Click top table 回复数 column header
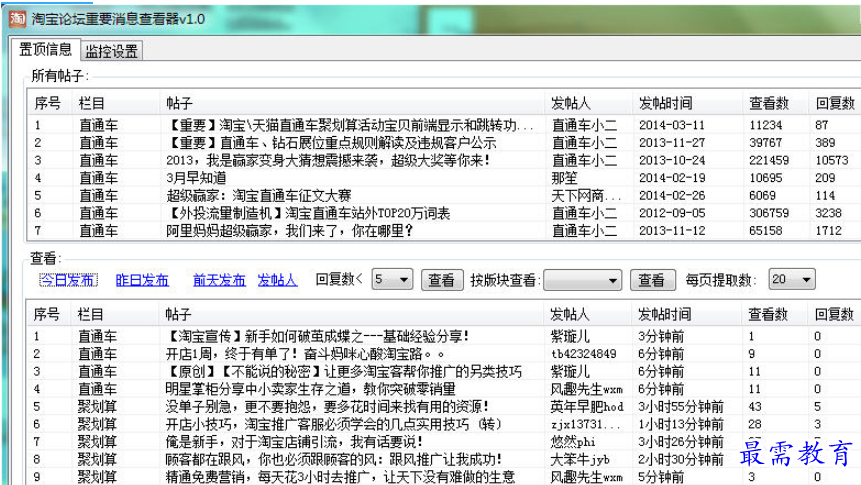Image resolution: width=861 pixels, height=485 pixels. click(x=835, y=103)
